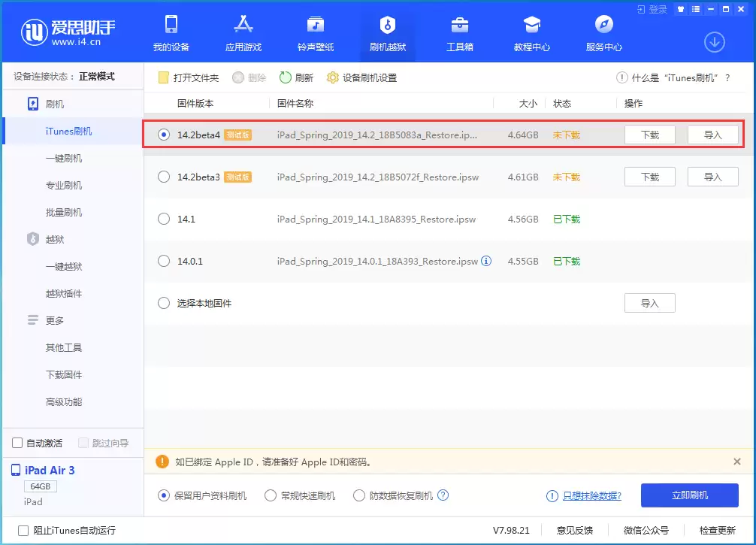Select the 14.2beta4 firmware radio button

pos(164,135)
